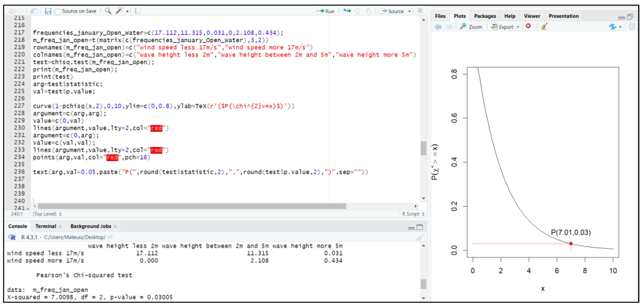Click the find/replace magnifier icon
The image size is (644, 307).
click(x=108, y=11)
